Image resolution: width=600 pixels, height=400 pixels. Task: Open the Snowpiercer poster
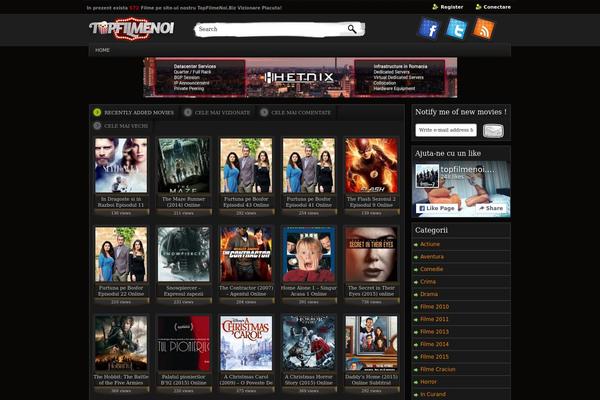(x=184, y=254)
